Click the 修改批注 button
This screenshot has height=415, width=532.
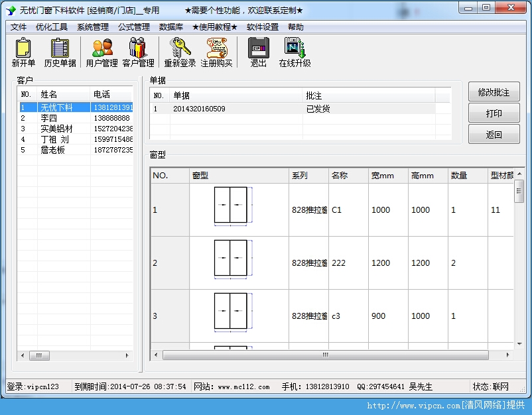[x=494, y=92]
